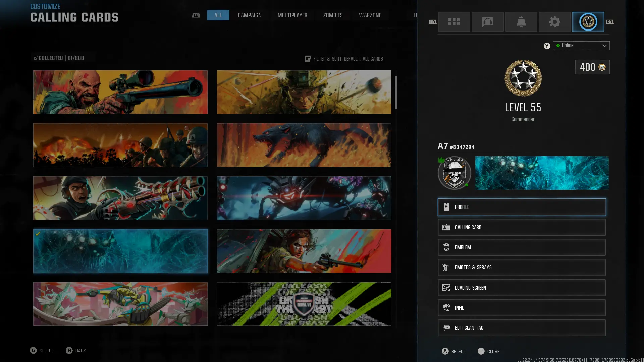Select the checked blue spider calling card
This screenshot has height=362, width=644.
120,251
